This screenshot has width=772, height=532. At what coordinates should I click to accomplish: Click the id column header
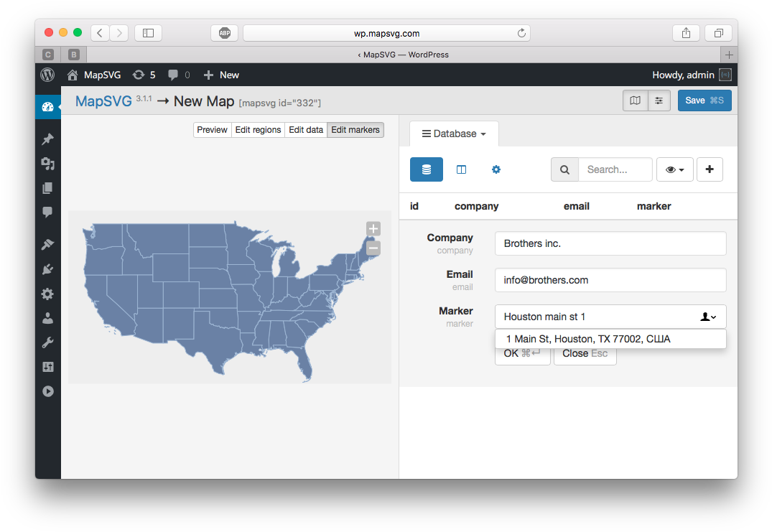click(x=414, y=206)
